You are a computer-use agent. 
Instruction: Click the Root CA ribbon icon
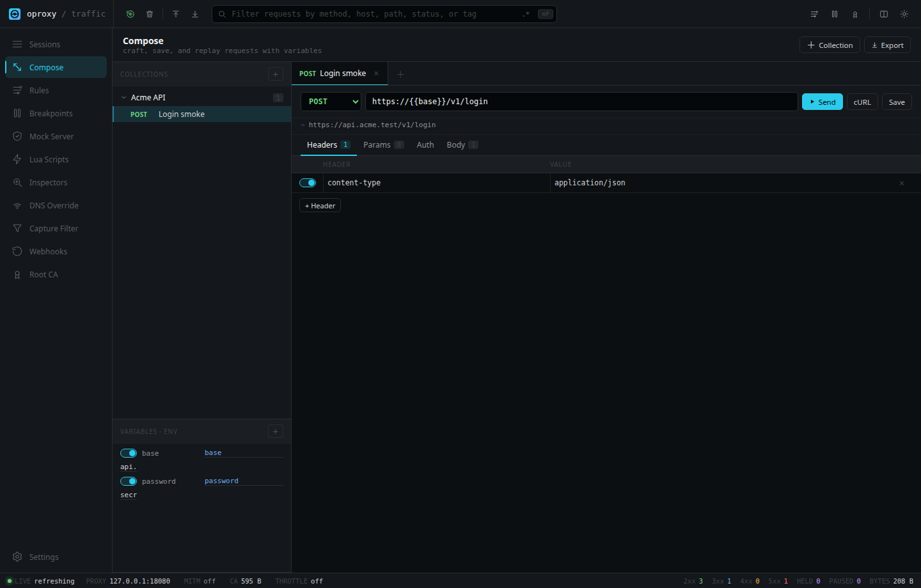[17, 274]
